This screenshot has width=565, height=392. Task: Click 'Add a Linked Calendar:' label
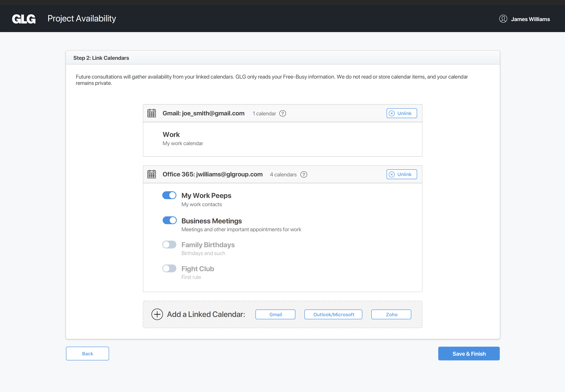point(206,314)
